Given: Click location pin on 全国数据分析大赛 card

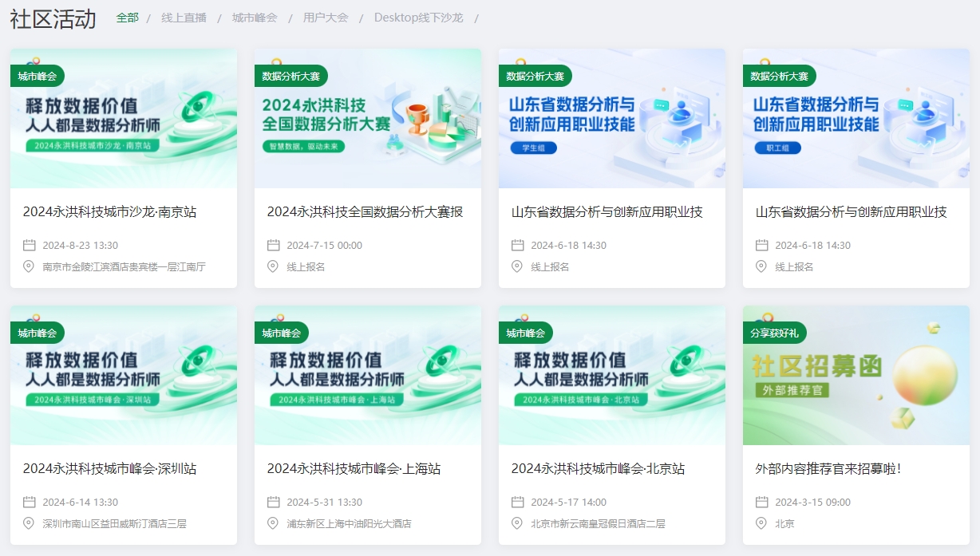Looking at the screenshot, I should tap(274, 267).
